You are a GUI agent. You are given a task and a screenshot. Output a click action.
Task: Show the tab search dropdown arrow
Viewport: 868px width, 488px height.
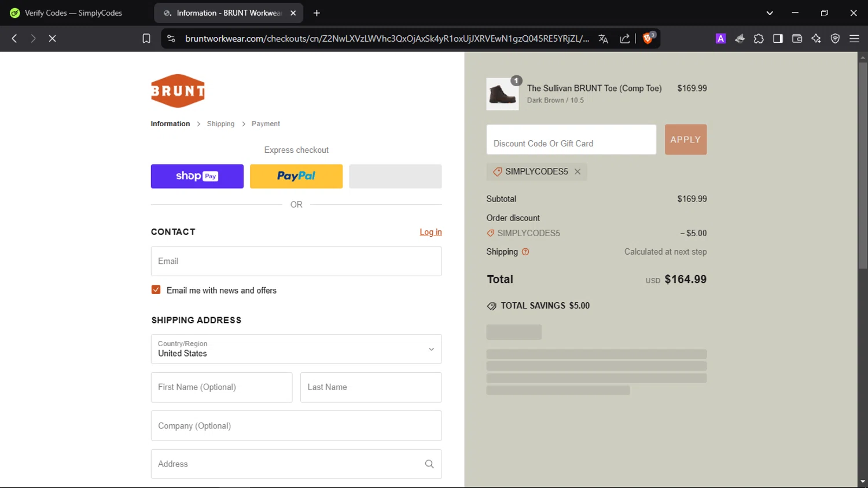(770, 13)
